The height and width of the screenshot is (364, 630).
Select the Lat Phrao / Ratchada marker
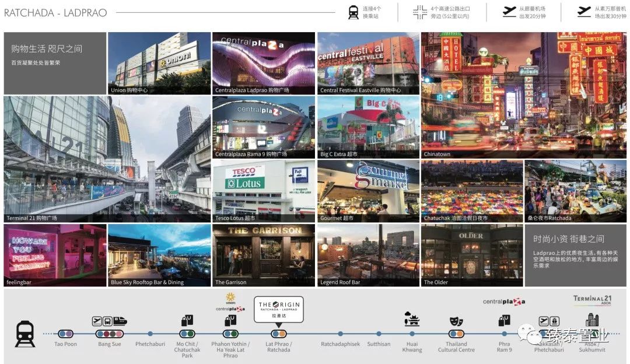point(278,334)
